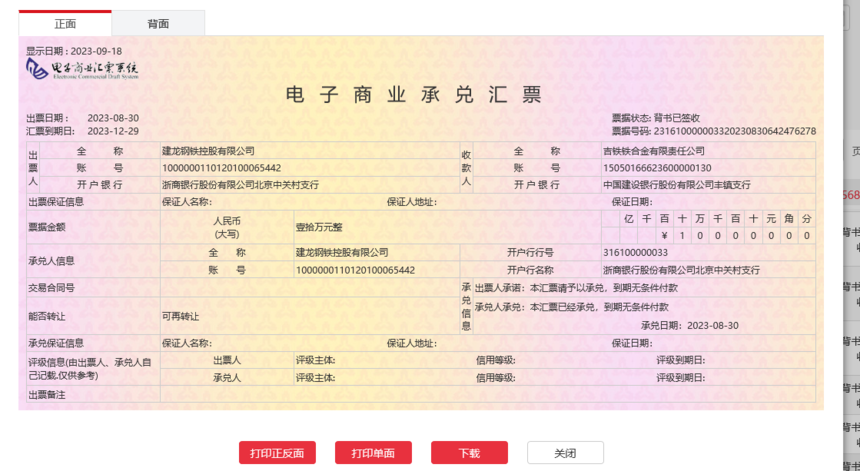Click the 票据金额 label
This screenshot has height=471, width=860.
pyautogui.click(x=47, y=227)
